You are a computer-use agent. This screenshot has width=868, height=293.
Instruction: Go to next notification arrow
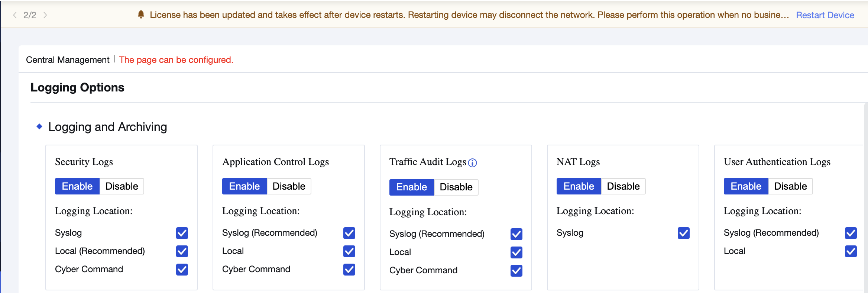click(x=45, y=15)
